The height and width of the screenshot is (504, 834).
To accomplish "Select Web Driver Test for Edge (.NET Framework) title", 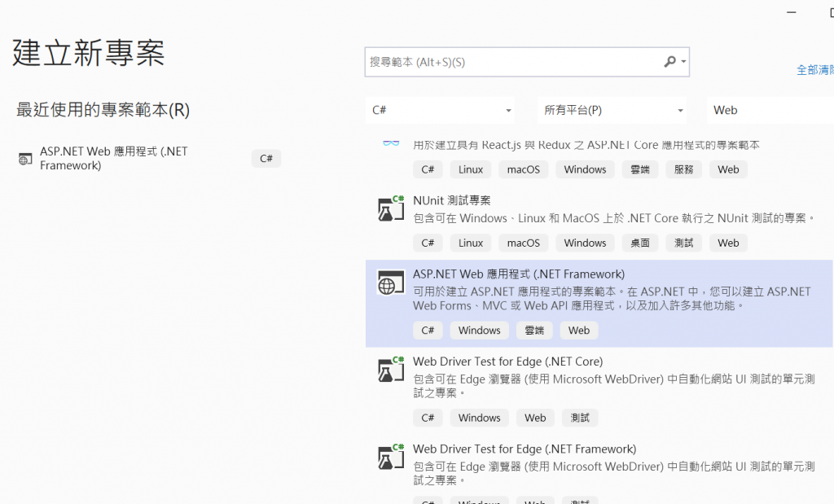I will 525,449.
